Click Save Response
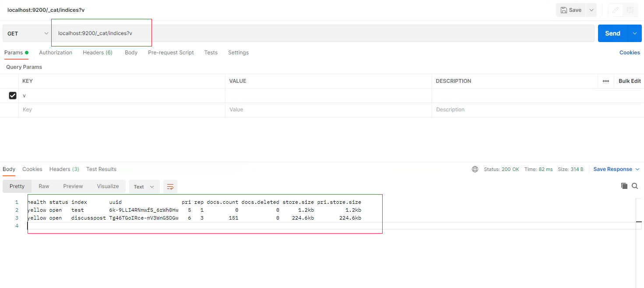644x288 pixels. [612, 169]
